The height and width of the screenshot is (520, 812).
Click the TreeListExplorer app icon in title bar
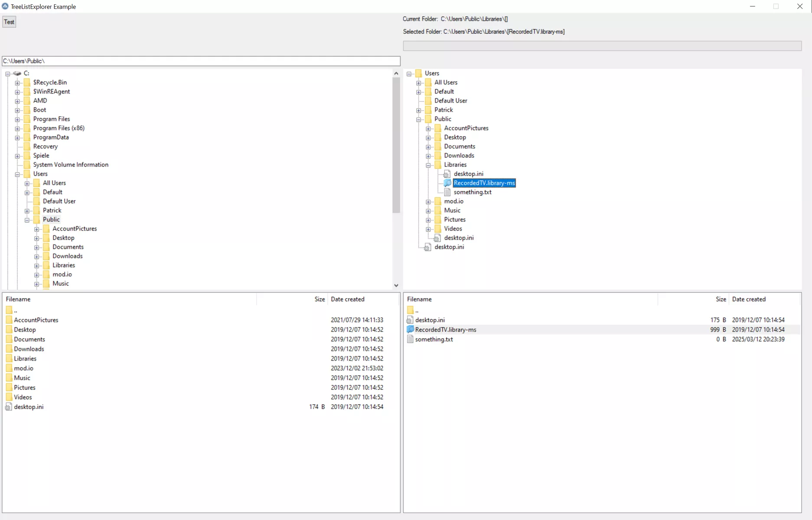[5, 6]
